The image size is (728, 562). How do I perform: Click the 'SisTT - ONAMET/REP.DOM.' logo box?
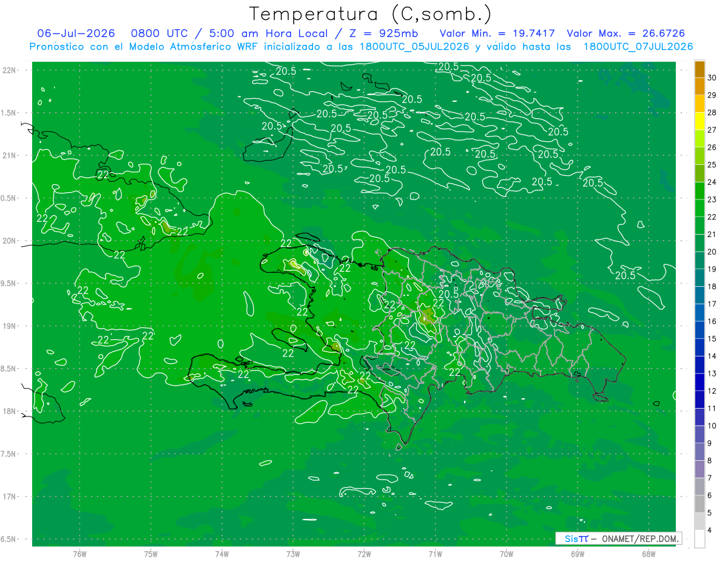click(x=618, y=538)
